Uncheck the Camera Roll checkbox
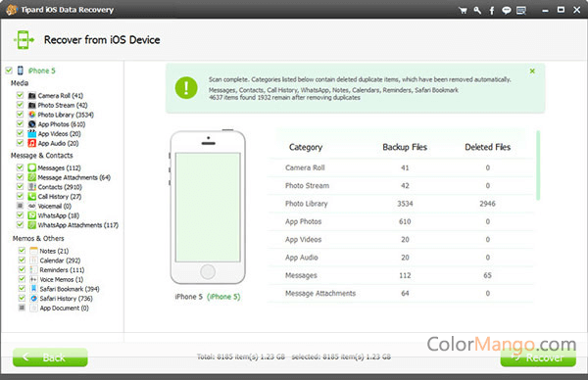The image size is (588, 380). pyautogui.click(x=21, y=95)
